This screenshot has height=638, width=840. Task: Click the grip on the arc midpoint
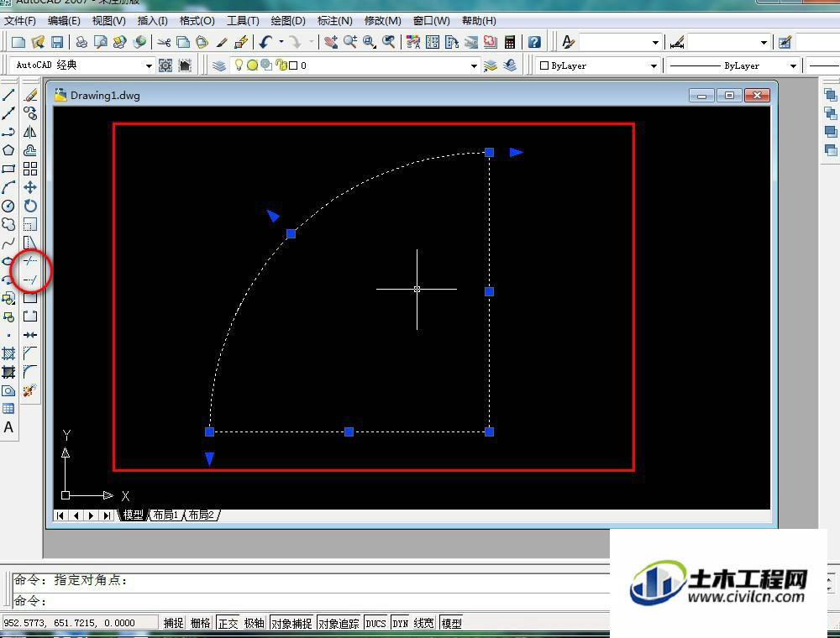point(291,234)
